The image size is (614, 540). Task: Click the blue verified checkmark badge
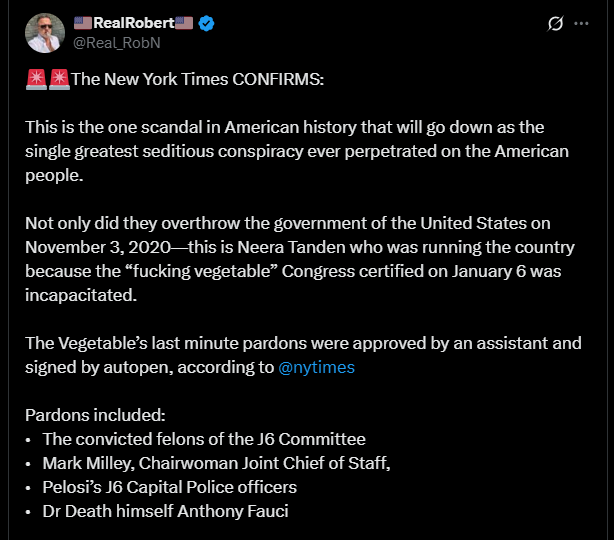click(x=207, y=23)
